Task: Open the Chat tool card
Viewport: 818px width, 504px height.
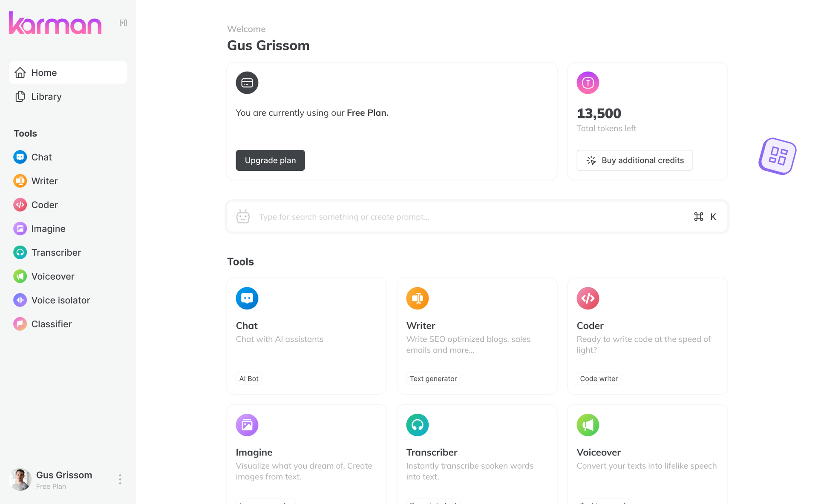Action: point(306,336)
